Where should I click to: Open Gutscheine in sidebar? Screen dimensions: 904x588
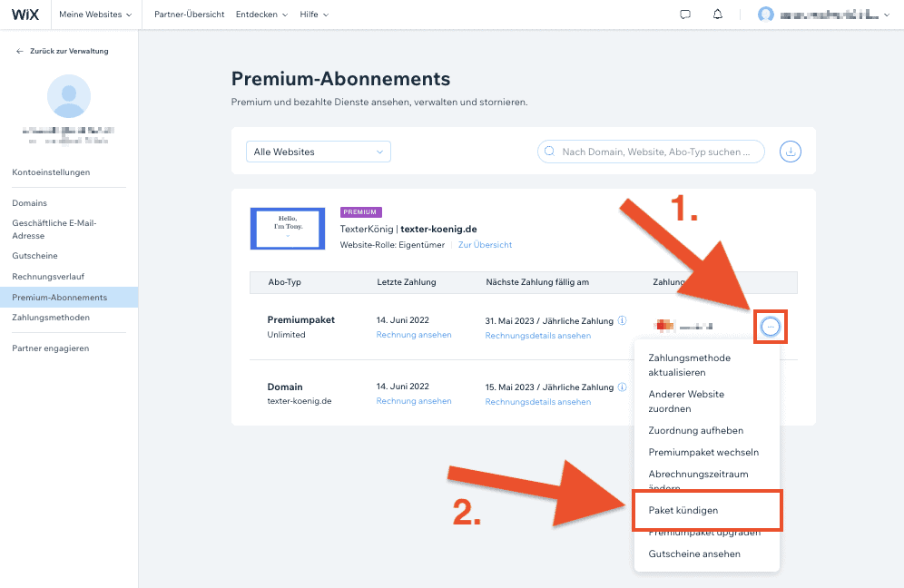coord(34,255)
